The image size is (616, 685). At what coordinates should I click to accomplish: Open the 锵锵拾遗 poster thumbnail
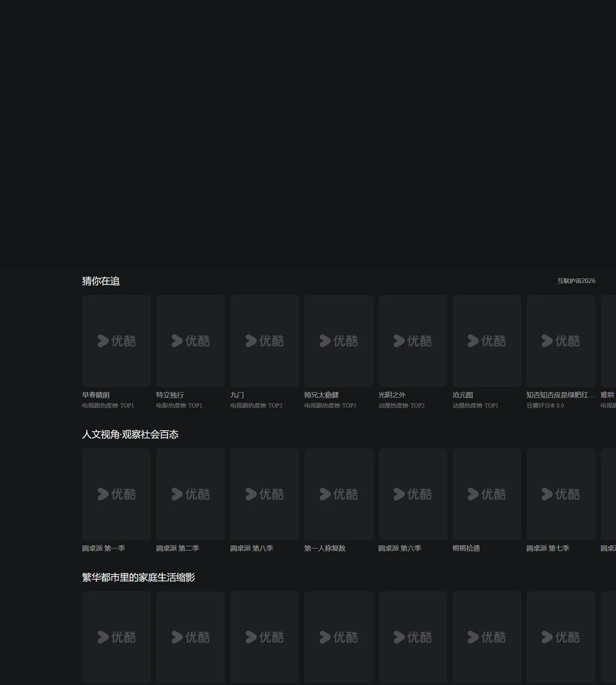pyautogui.click(x=487, y=494)
